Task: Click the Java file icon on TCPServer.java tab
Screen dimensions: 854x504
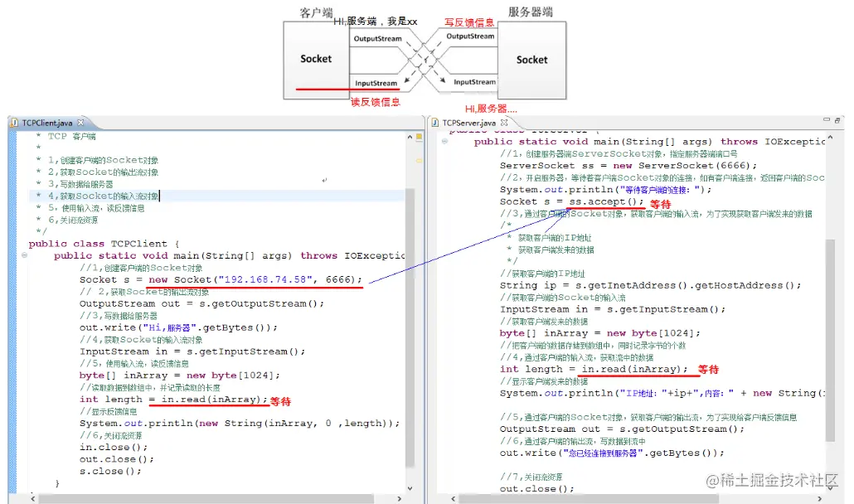Action: tap(435, 123)
